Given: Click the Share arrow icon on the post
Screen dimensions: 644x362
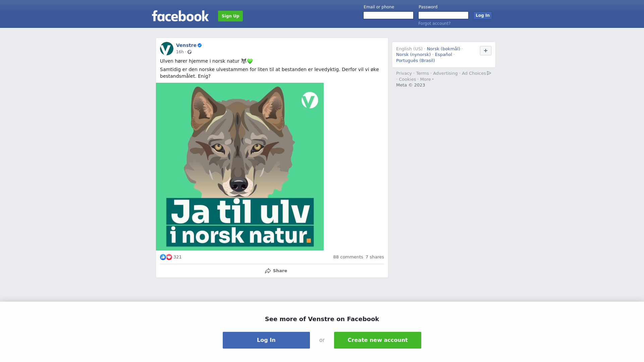Looking at the screenshot, I should click(x=268, y=271).
